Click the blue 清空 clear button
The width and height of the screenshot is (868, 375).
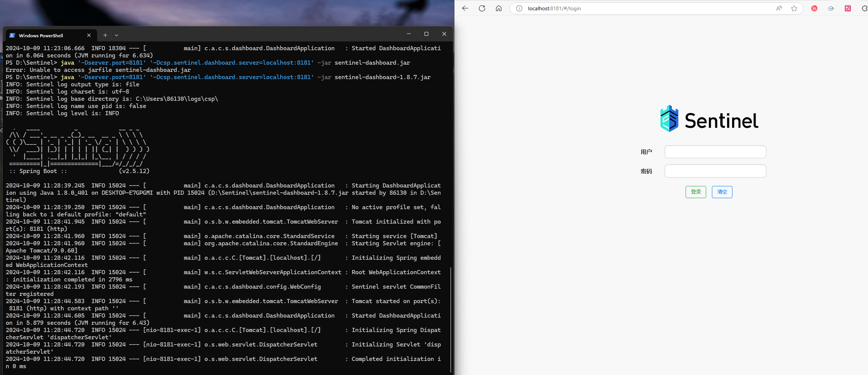tap(722, 192)
